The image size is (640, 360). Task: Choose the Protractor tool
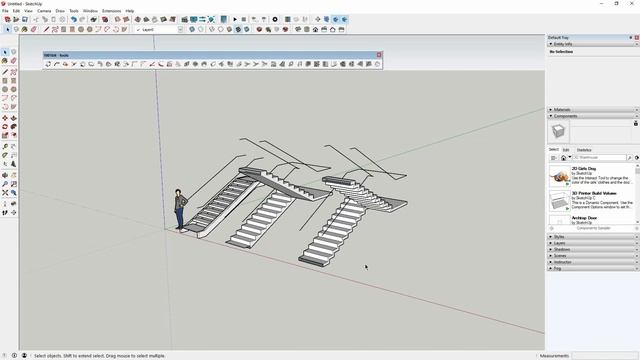click(5, 155)
